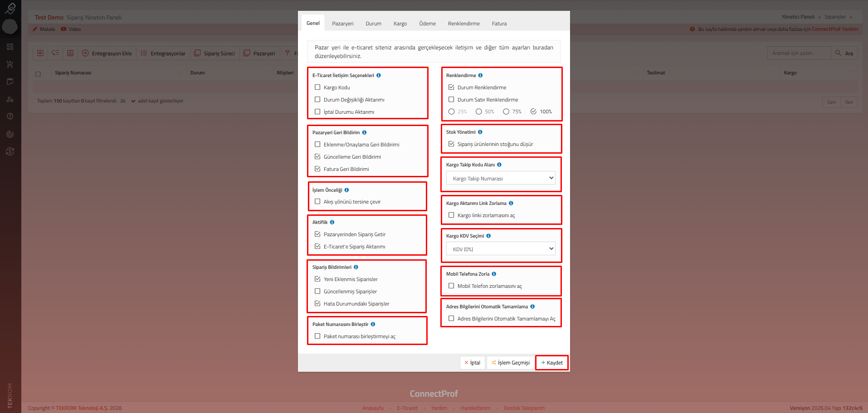Click the list-check toolbar icon in background

pyautogui.click(x=55, y=53)
